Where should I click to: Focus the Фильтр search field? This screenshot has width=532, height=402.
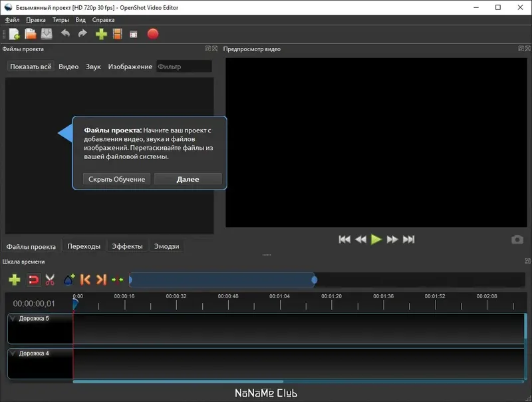[x=184, y=66]
